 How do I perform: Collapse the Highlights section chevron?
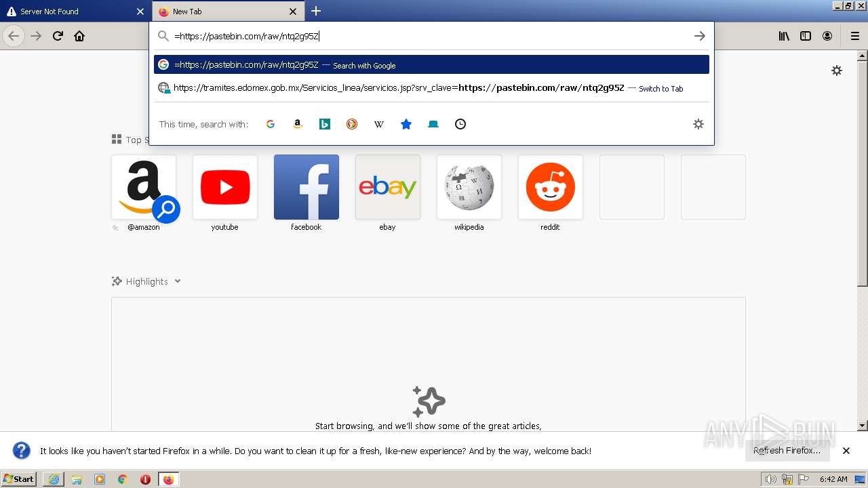pyautogui.click(x=178, y=281)
